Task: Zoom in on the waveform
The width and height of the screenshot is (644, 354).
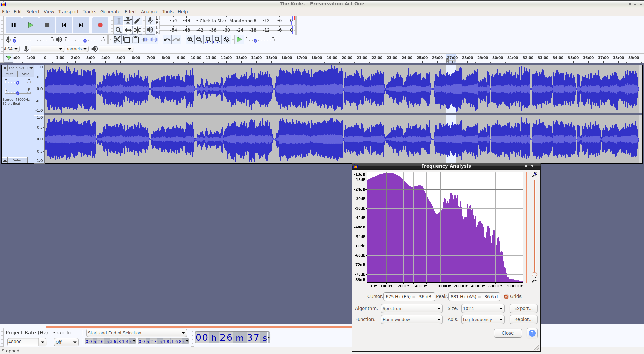Action: [190, 40]
